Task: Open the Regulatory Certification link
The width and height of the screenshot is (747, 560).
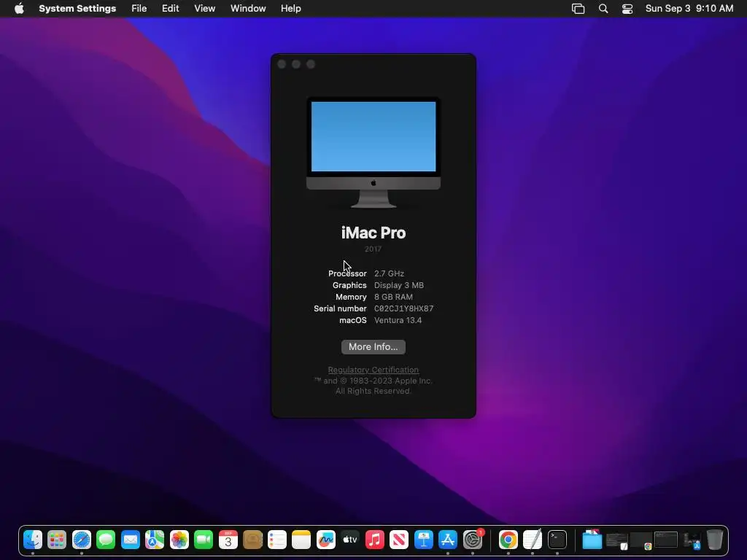Action: point(373,370)
